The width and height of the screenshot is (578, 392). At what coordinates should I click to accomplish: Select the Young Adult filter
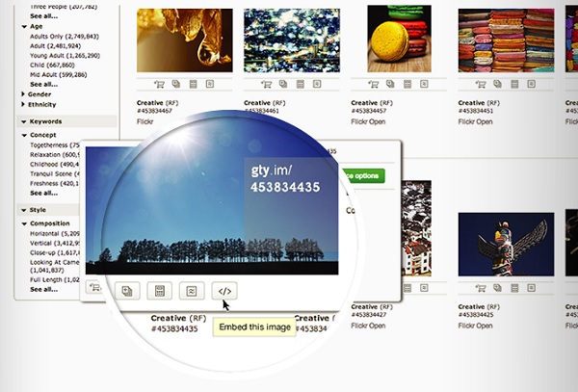point(65,56)
